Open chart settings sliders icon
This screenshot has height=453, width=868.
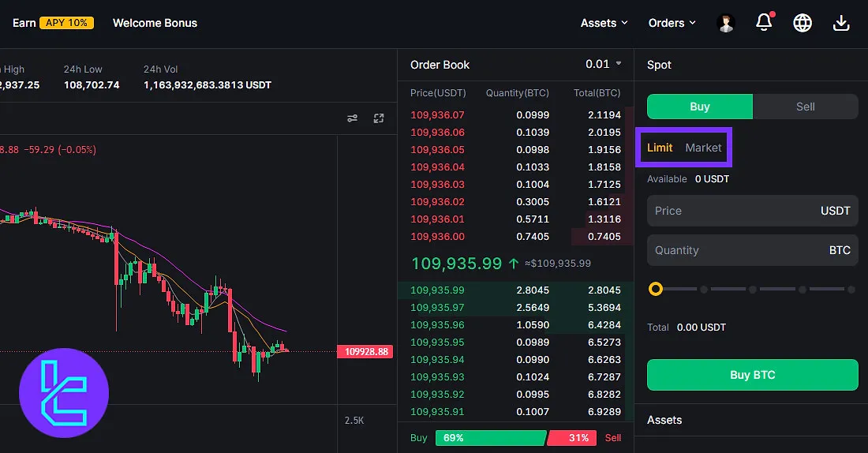(353, 118)
